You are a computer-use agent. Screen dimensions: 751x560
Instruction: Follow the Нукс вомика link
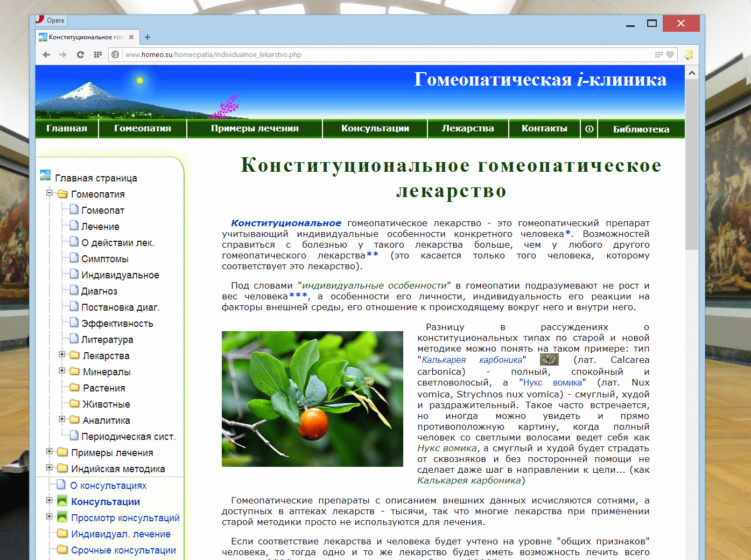552,383
